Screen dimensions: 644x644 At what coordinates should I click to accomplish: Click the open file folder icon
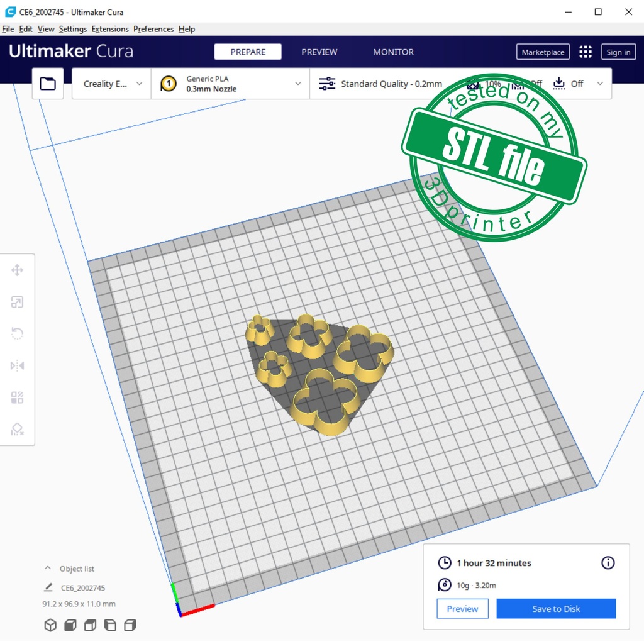tap(48, 84)
